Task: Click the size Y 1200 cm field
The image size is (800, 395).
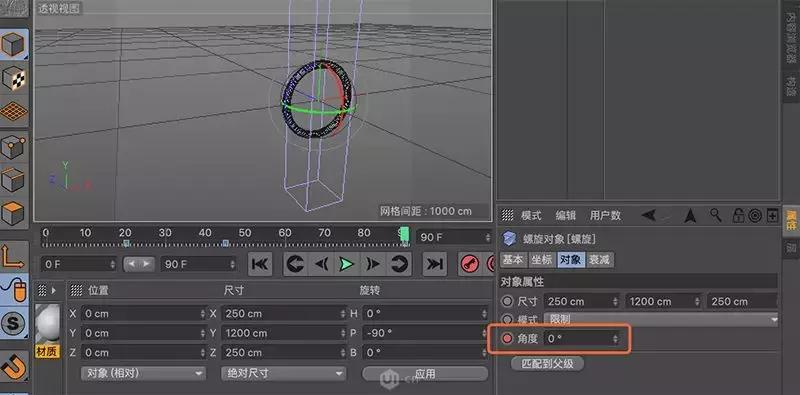Action: pyautogui.click(x=284, y=333)
